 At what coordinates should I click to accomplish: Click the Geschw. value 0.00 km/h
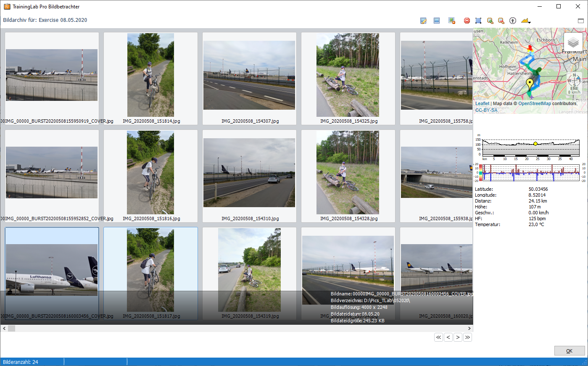[538, 213]
